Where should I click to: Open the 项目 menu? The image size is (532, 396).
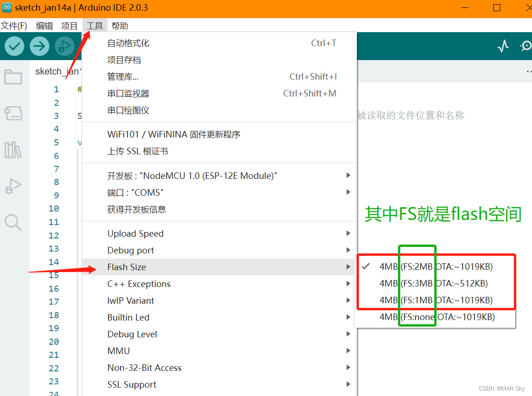click(69, 26)
